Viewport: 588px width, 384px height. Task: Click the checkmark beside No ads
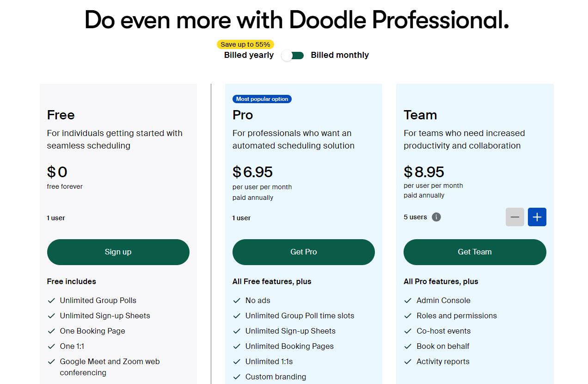click(237, 300)
